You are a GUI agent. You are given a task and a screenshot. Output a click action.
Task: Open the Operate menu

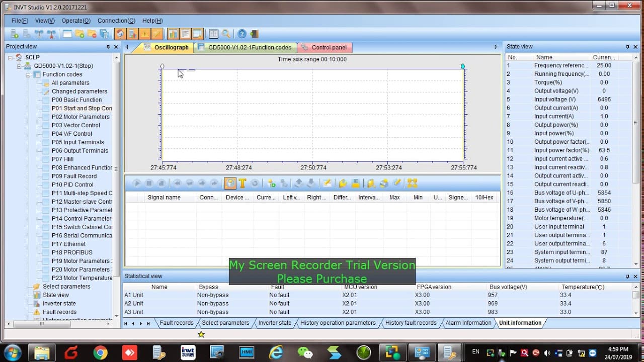click(76, 21)
